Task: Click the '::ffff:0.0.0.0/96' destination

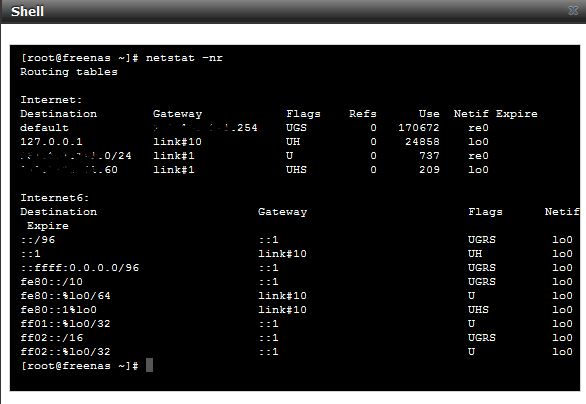Action: tap(80, 268)
